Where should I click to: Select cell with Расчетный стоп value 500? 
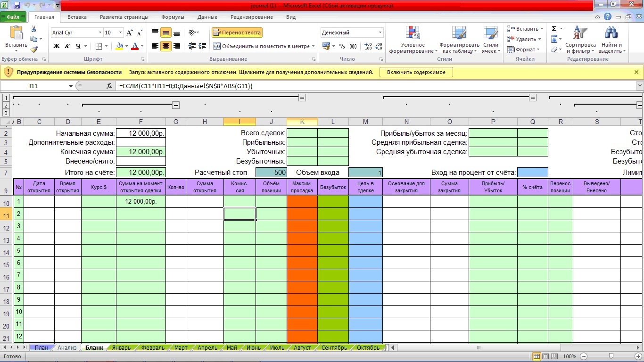pyautogui.click(x=271, y=173)
